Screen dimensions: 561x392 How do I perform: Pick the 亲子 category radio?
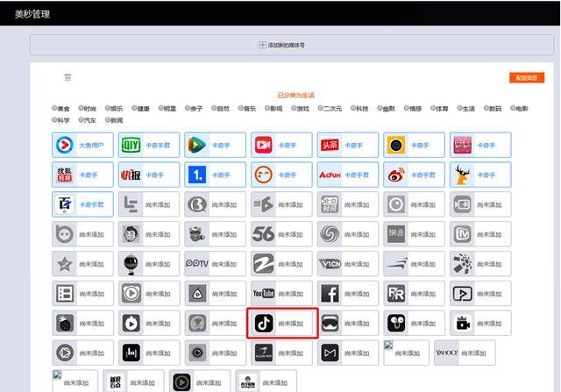click(x=187, y=108)
